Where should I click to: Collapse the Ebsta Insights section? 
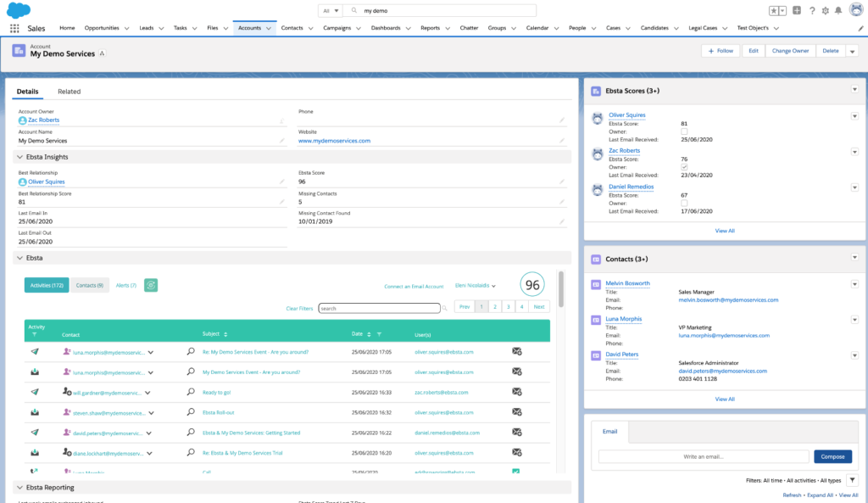tap(19, 157)
